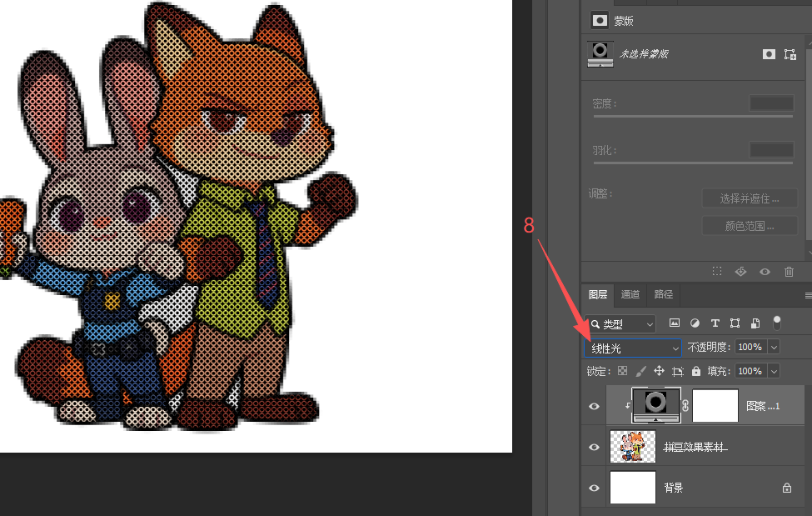Click the 颜色范围... button

point(750,226)
